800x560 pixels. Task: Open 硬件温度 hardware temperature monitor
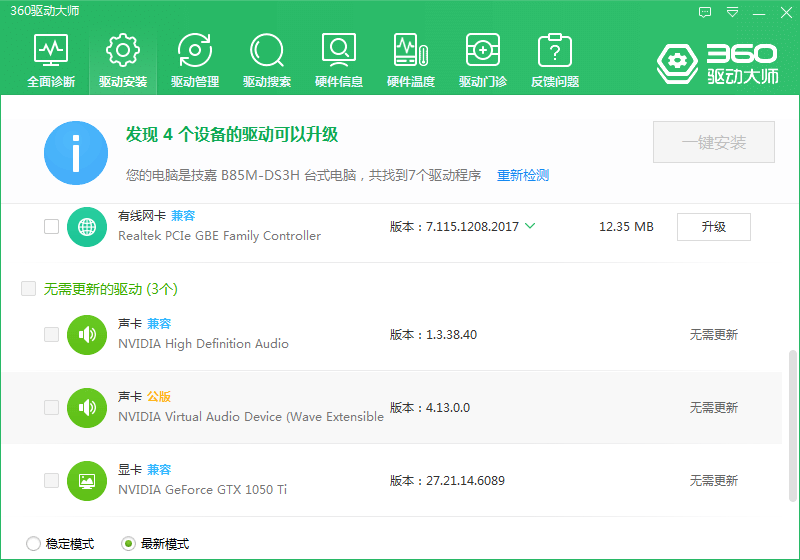tap(411, 61)
